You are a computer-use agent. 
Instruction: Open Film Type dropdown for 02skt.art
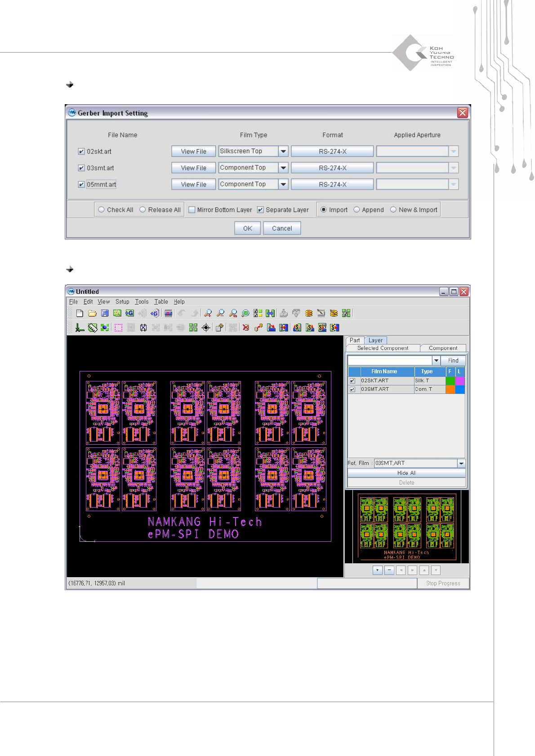coord(283,151)
